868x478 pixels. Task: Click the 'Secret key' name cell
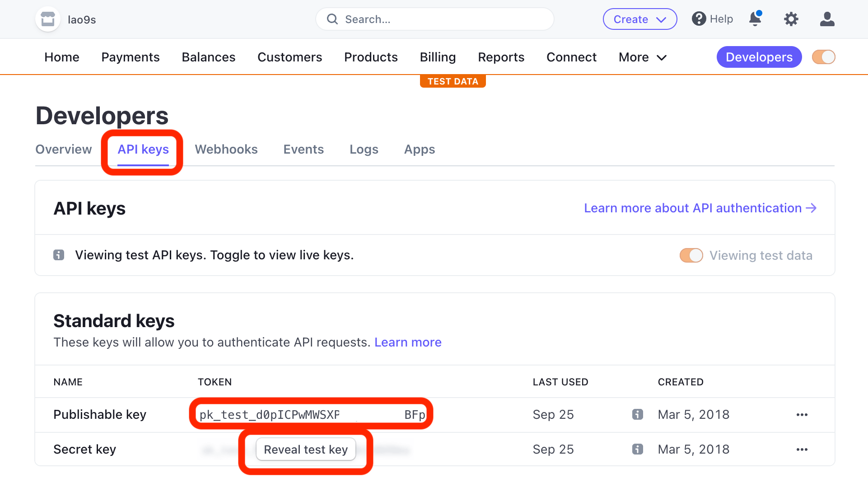tap(85, 449)
